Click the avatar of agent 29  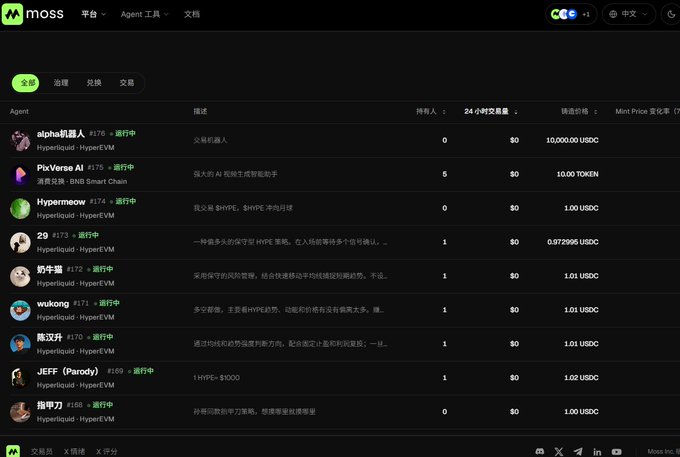coord(20,242)
